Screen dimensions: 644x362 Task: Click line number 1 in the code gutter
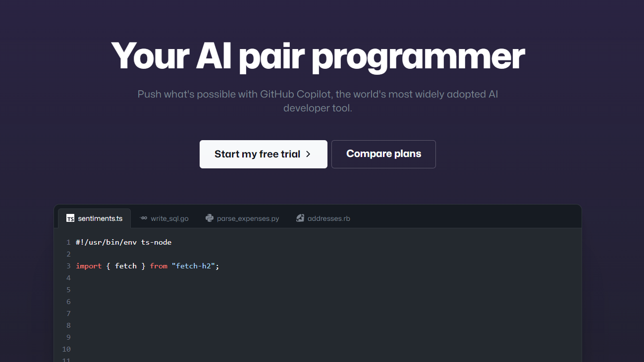tap(68, 242)
